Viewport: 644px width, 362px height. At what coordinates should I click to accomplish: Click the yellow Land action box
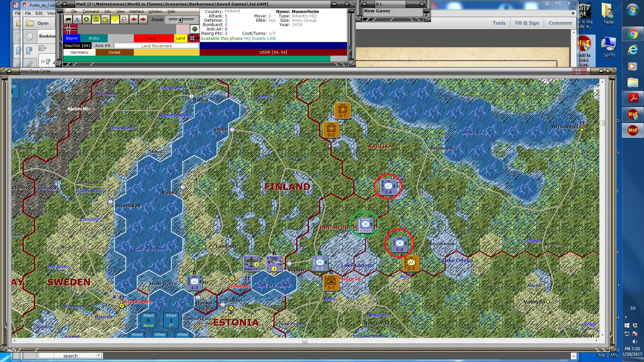click(x=180, y=38)
